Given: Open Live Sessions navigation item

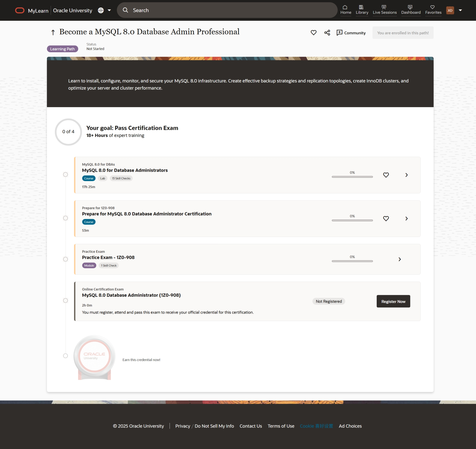Looking at the screenshot, I should pyautogui.click(x=384, y=10).
